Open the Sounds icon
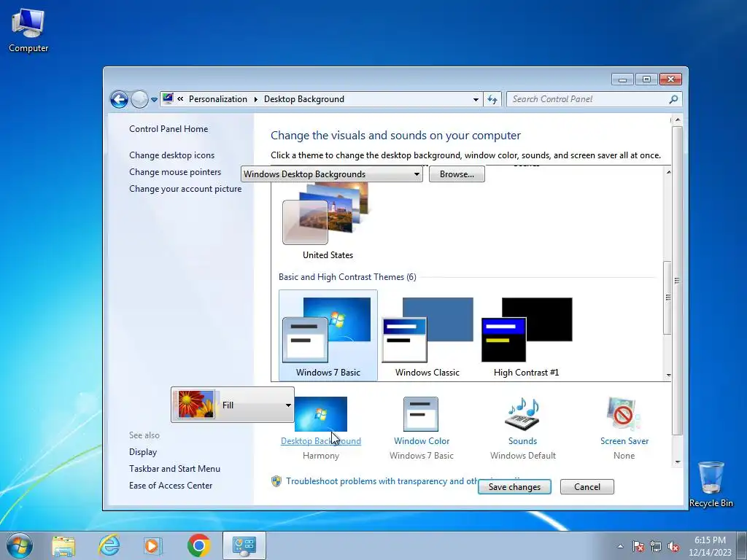The image size is (747, 560). click(x=522, y=414)
